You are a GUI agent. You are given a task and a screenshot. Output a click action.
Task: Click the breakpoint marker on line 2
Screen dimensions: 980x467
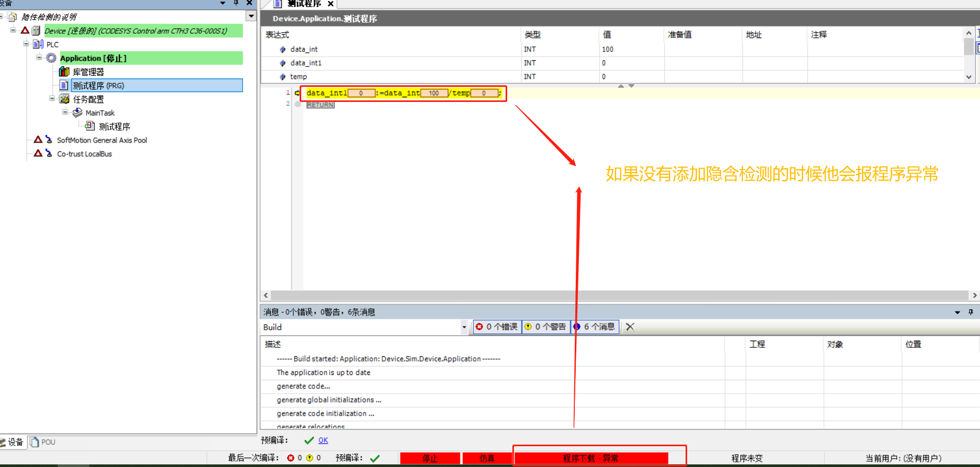298,104
